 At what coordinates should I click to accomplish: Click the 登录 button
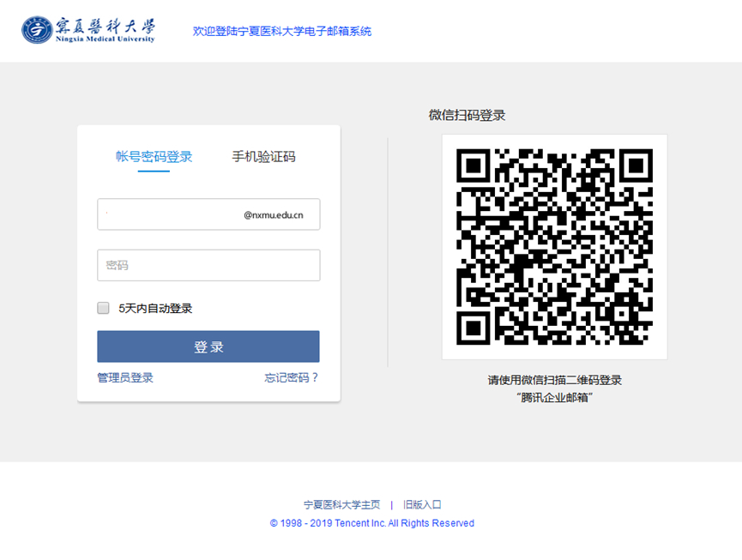click(208, 346)
